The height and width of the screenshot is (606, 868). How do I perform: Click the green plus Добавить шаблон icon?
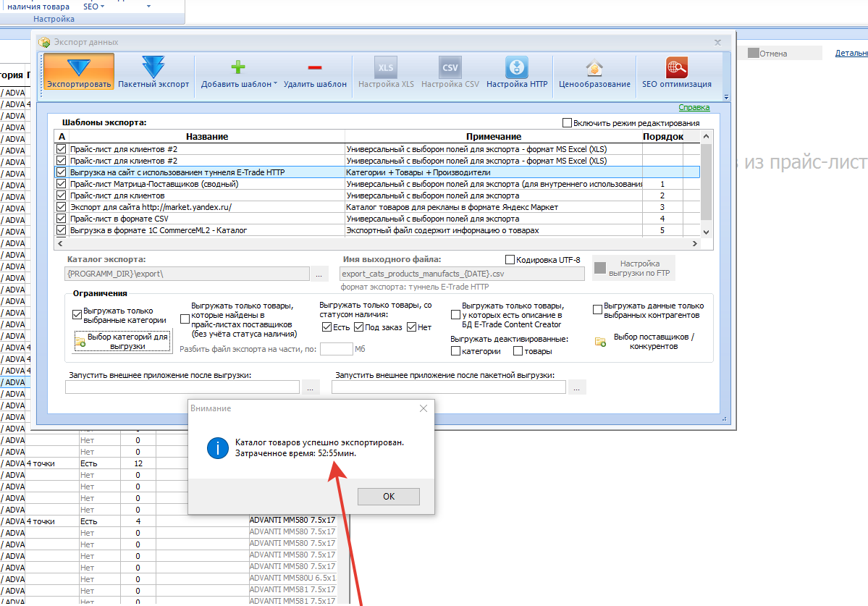pyautogui.click(x=238, y=67)
